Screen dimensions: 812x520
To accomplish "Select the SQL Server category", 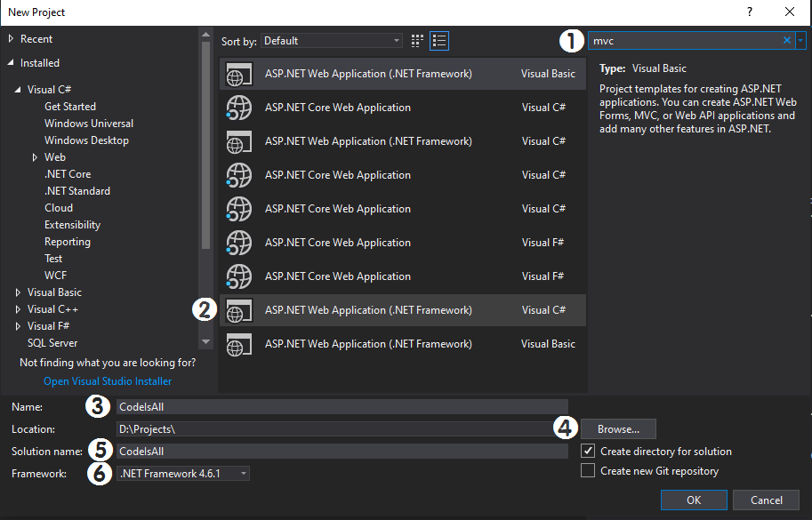I will pyautogui.click(x=52, y=343).
